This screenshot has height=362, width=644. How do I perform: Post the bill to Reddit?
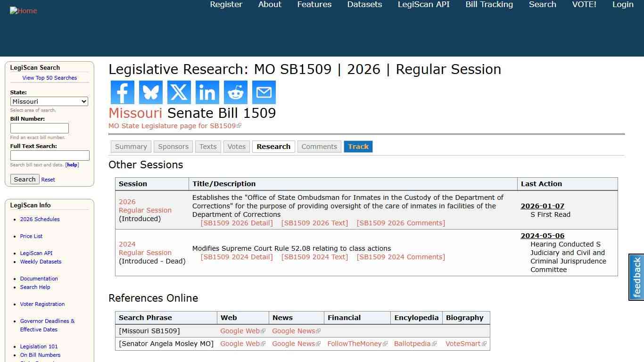coord(235,92)
